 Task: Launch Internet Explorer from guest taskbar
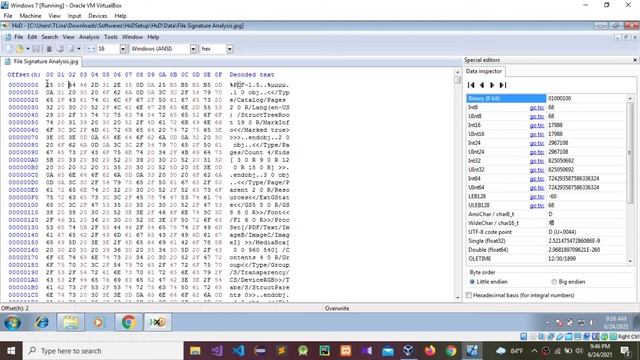tap(42, 322)
